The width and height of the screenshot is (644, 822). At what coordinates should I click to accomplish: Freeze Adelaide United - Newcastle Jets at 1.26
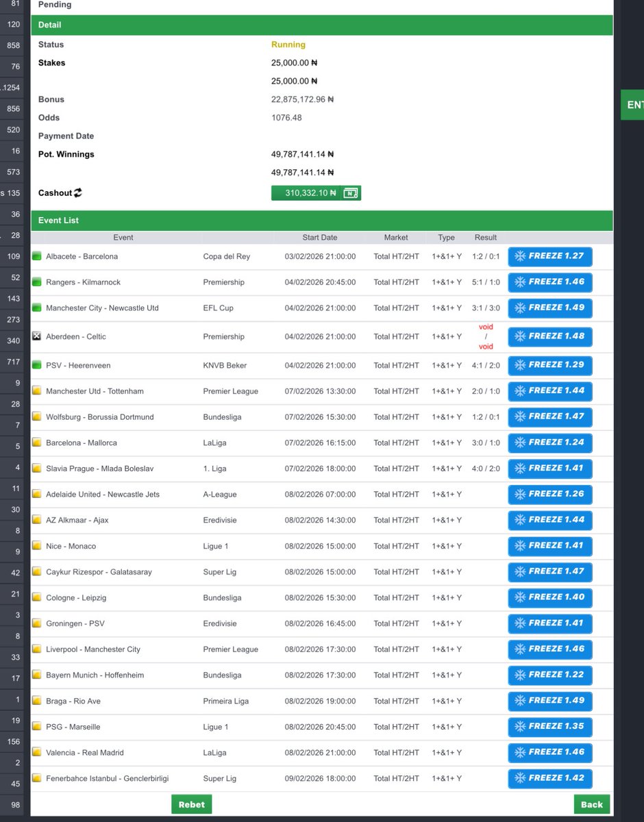coord(550,495)
